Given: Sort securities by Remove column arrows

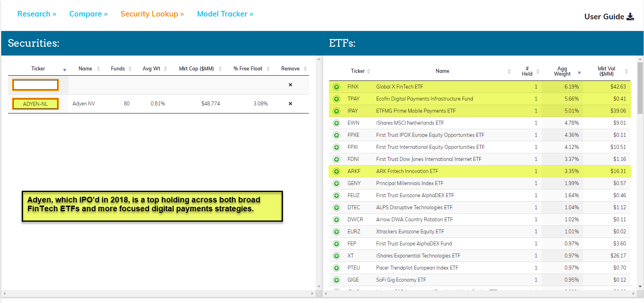Looking at the screenshot, I should pyautogui.click(x=305, y=69).
